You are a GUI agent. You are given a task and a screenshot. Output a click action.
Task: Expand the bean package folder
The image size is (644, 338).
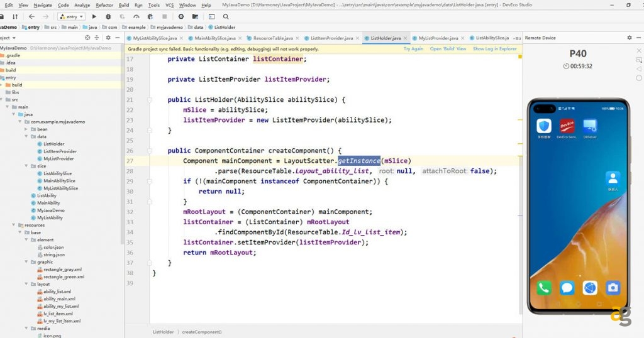(26, 129)
